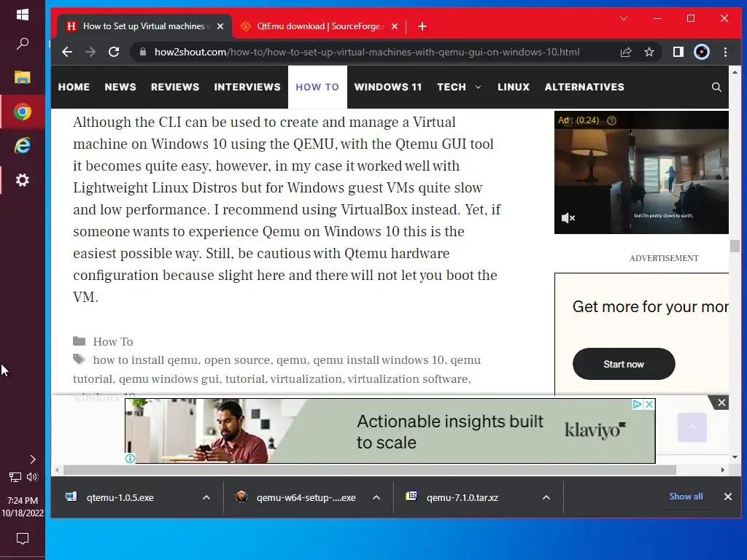This screenshot has height=560, width=747.
Task: Close the QtEmu SourceForge tab
Action: click(395, 26)
